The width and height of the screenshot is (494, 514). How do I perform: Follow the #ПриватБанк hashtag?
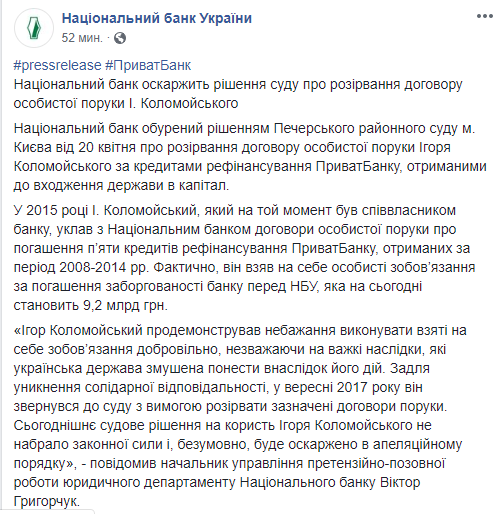(x=148, y=65)
